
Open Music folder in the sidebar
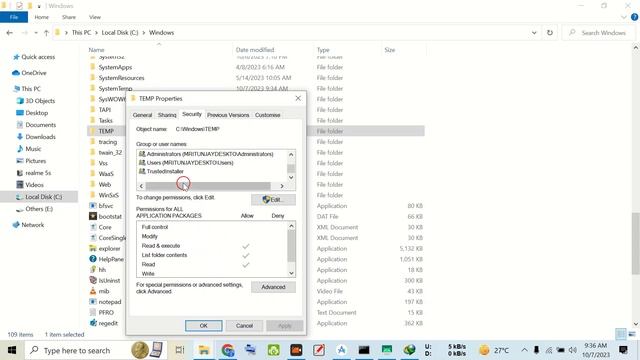click(x=29, y=149)
